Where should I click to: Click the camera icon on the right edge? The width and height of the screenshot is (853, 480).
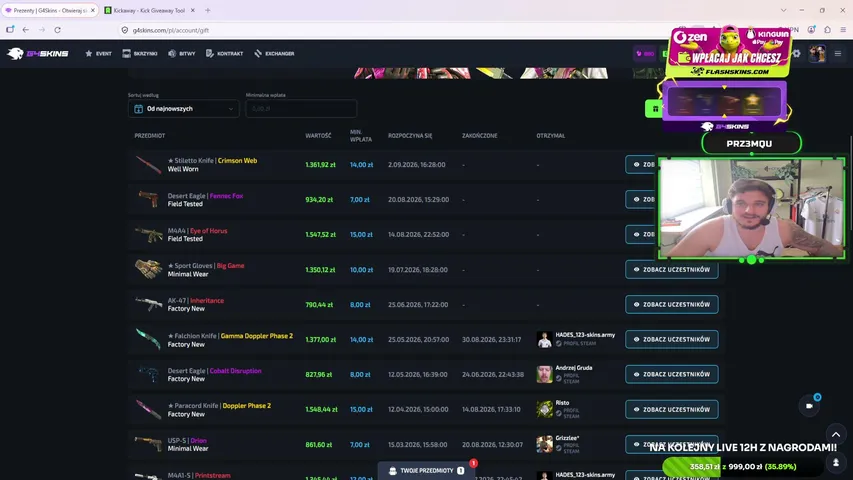tap(809, 406)
